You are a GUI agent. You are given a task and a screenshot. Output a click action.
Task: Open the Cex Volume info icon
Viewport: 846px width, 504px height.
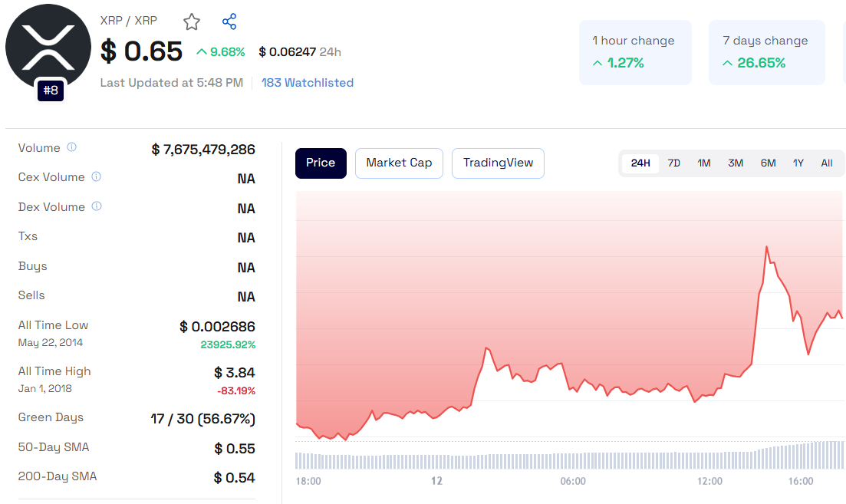(96, 176)
